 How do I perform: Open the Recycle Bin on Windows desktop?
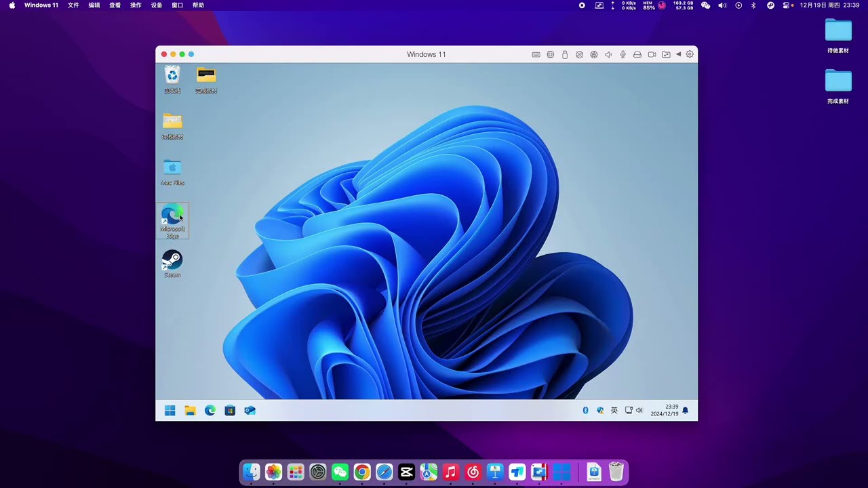172,79
